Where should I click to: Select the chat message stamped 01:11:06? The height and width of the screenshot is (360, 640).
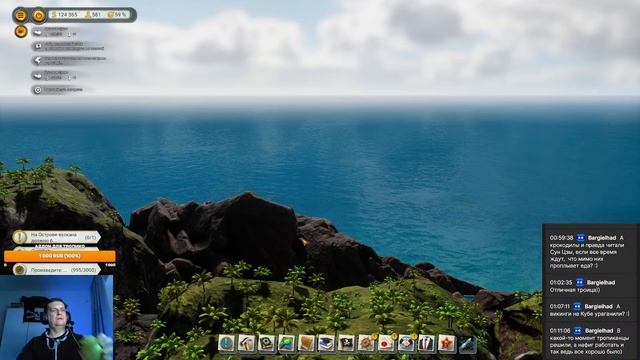tap(588, 341)
